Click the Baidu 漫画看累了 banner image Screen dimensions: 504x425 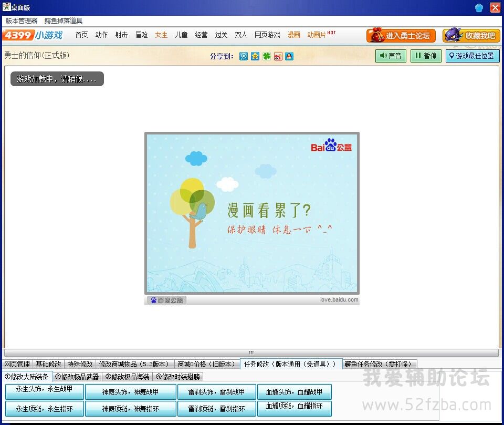[252, 213]
